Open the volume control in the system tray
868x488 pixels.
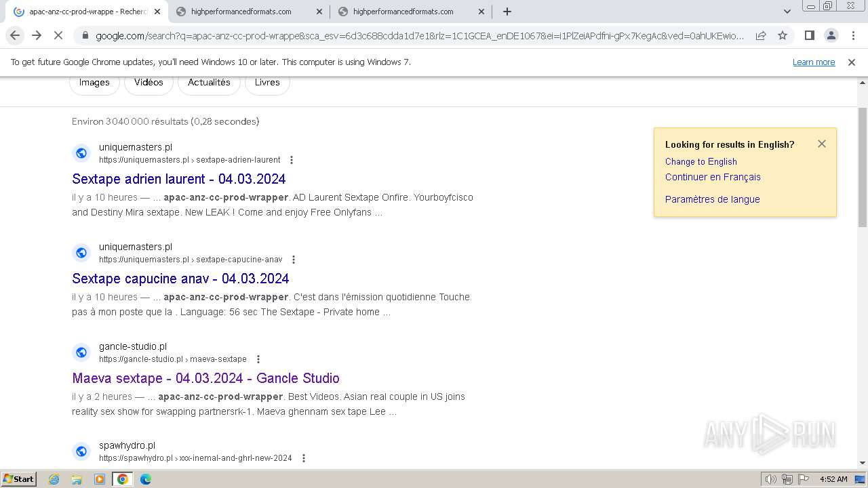pyautogui.click(x=771, y=479)
